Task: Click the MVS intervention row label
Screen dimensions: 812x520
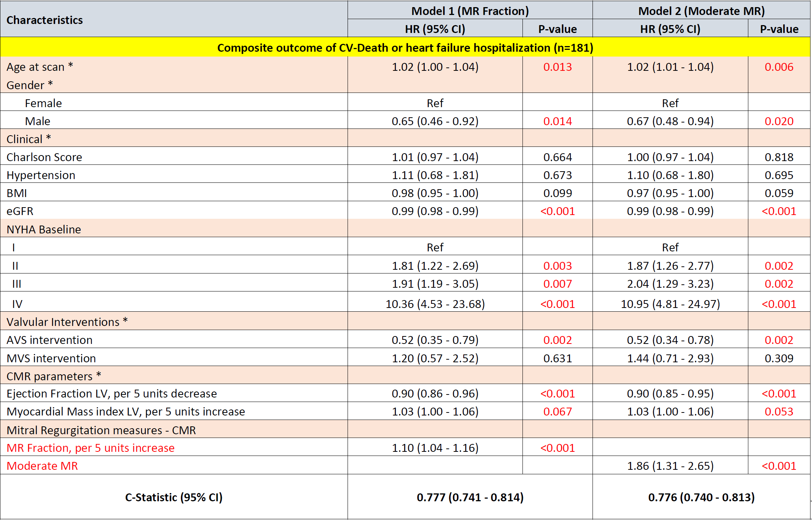Action: pyautogui.click(x=51, y=358)
